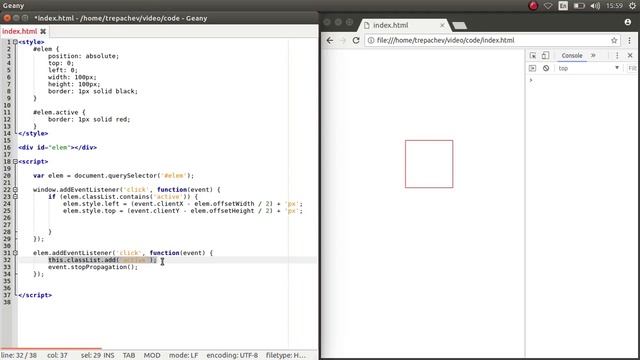640x360 pixels.
Task: Collapse the if-block fold on line 23
Action: pyautogui.click(x=15, y=197)
